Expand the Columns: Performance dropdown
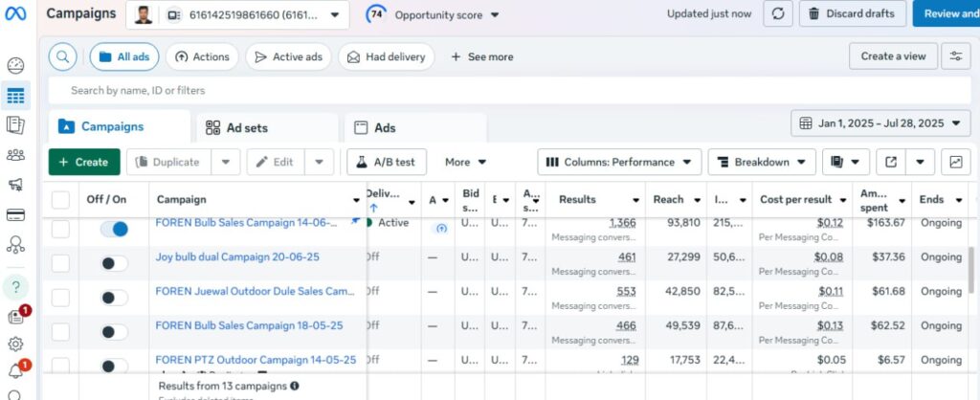 tap(619, 162)
